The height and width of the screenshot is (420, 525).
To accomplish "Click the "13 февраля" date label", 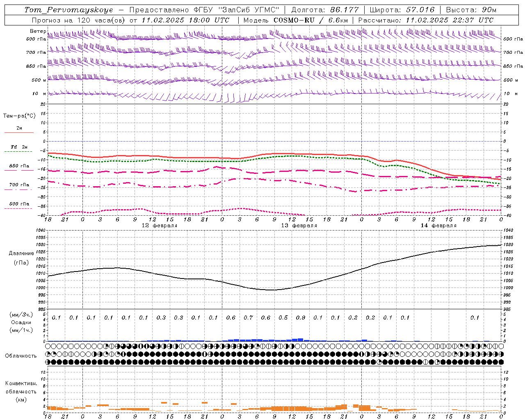I will point(299,226).
